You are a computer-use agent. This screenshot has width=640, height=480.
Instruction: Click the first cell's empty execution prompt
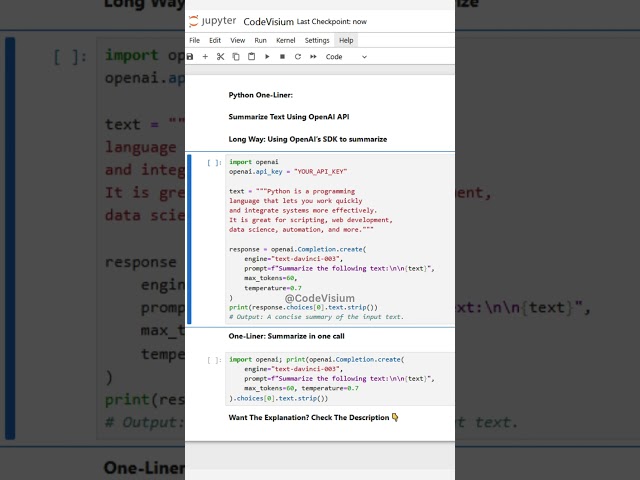tap(214, 162)
